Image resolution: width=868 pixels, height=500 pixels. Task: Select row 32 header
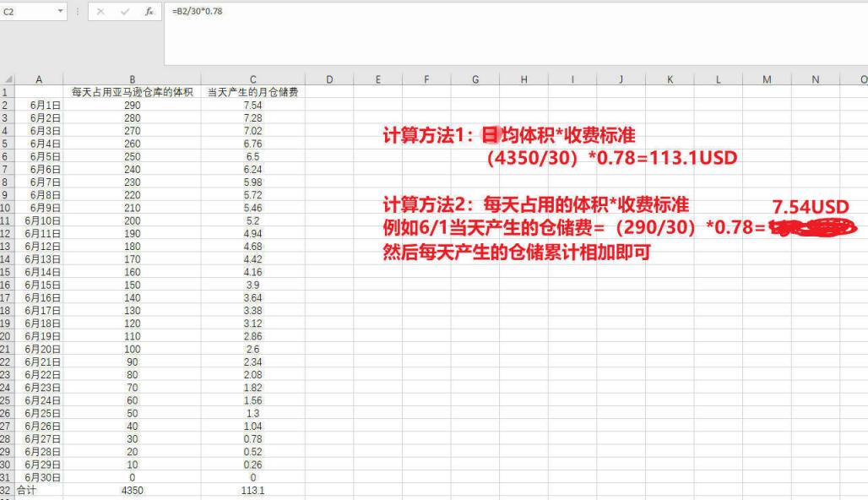(7, 490)
